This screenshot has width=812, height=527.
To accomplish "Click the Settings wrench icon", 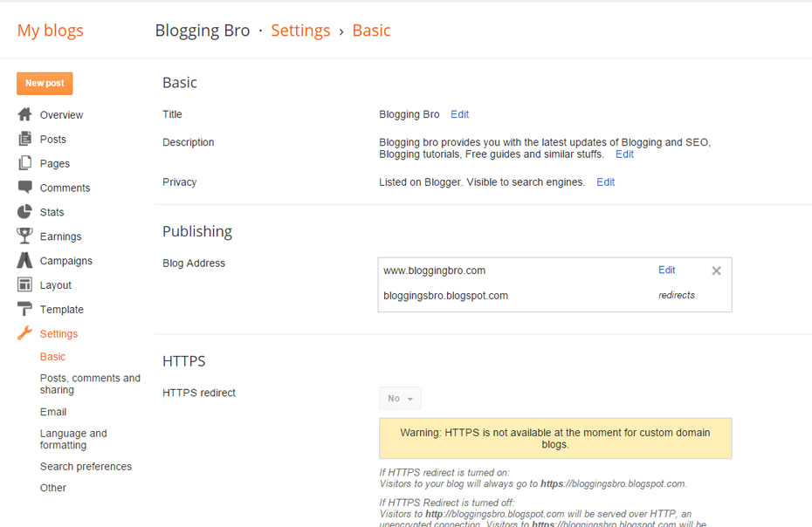I will pyautogui.click(x=24, y=333).
